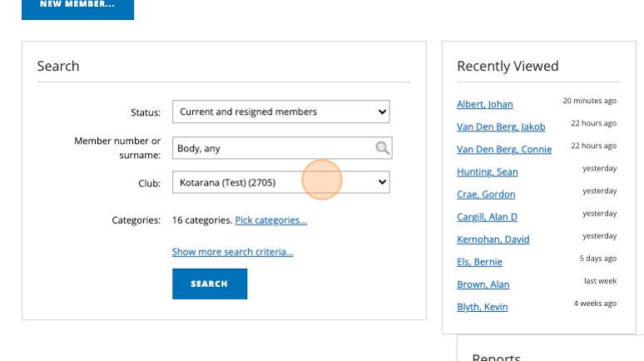Screen dimensions: 644x361
Task: Open the Pick categories link
Action: (270, 220)
